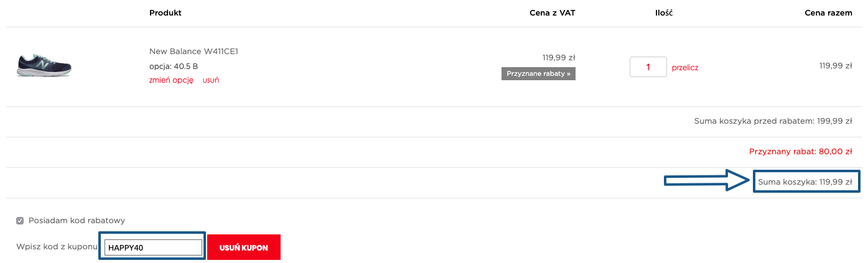Viewport: 868px width, 263px height.
Task: Remove product with the 'usuń' link
Action: [x=211, y=80]
